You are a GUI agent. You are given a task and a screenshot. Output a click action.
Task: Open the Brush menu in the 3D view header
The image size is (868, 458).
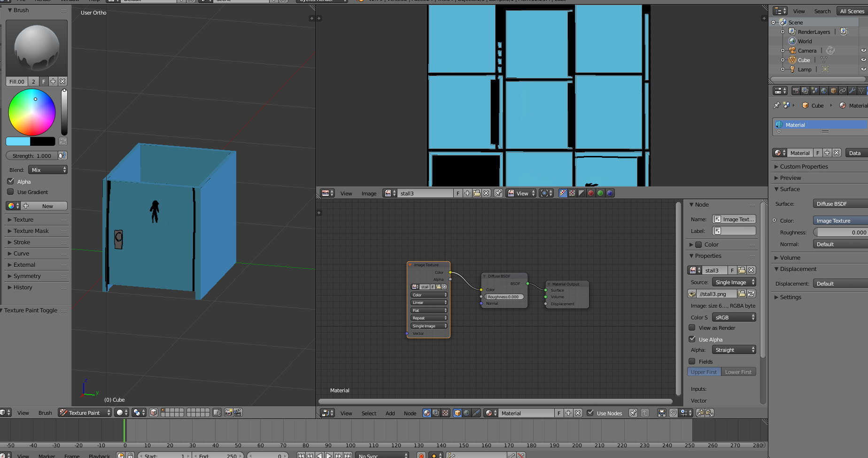(x=45, y=413)
